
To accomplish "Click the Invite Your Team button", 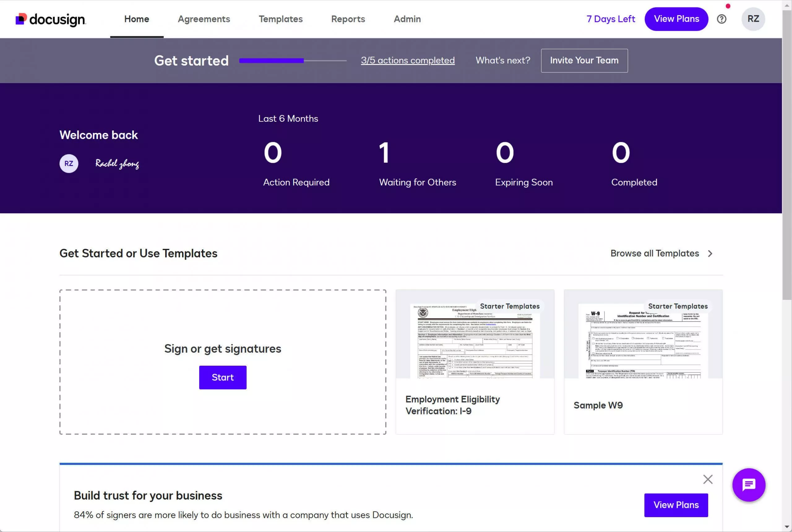I will point(584,60).
